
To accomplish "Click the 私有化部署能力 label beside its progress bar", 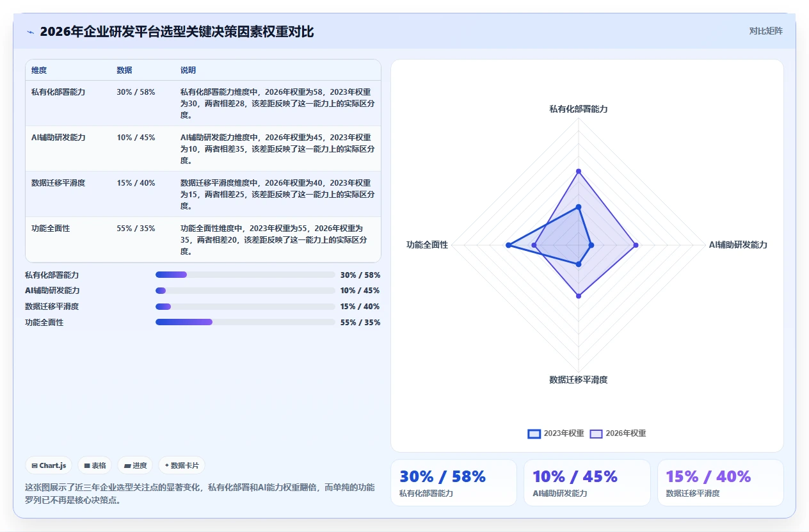I will coord(52,275).
